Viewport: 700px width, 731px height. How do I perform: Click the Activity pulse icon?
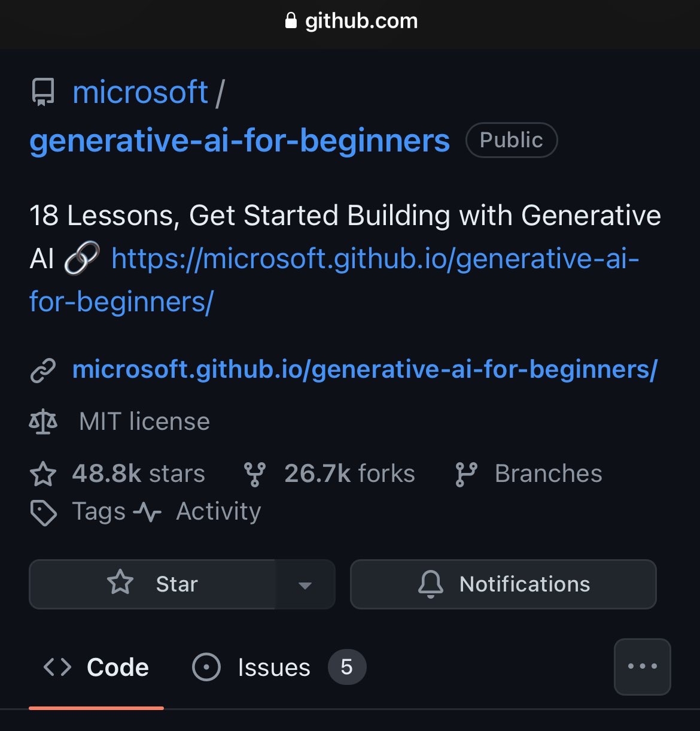point(147,512)
